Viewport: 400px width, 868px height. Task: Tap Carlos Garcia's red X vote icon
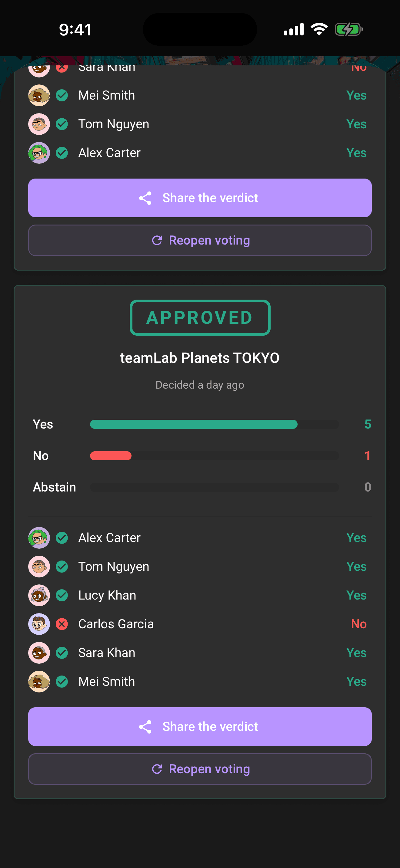[62, 624]
